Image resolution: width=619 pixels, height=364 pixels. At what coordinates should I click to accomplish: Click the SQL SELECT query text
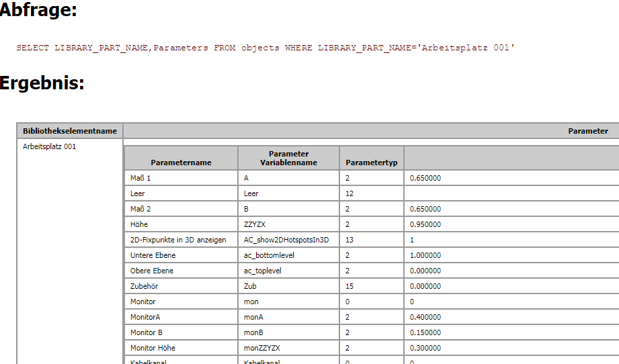[x=265, y=48]
